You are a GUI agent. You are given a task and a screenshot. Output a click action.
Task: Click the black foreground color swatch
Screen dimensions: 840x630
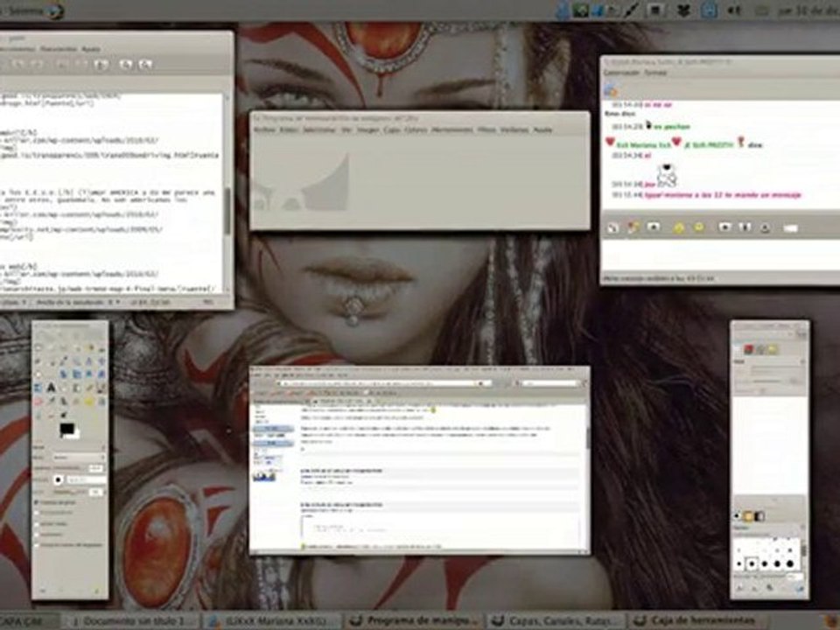66,427
